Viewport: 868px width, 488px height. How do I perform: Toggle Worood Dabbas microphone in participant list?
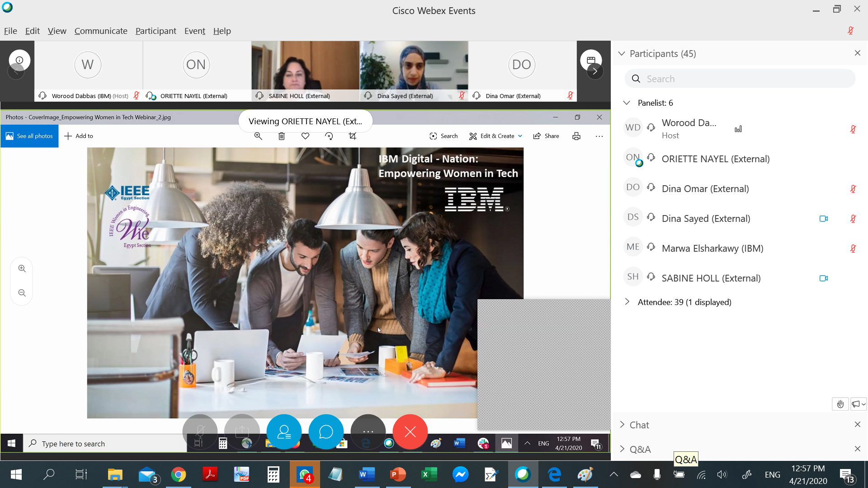pos(853,129)
